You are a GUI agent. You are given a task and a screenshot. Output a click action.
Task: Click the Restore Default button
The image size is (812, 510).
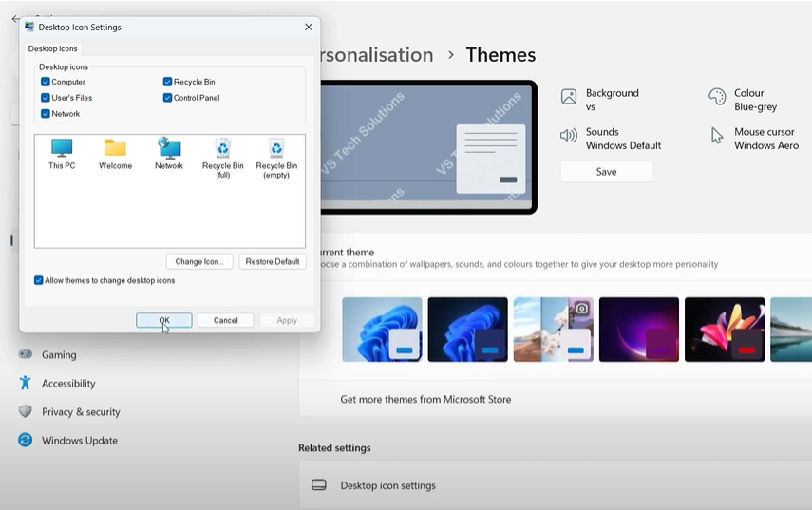pos(273,261)
